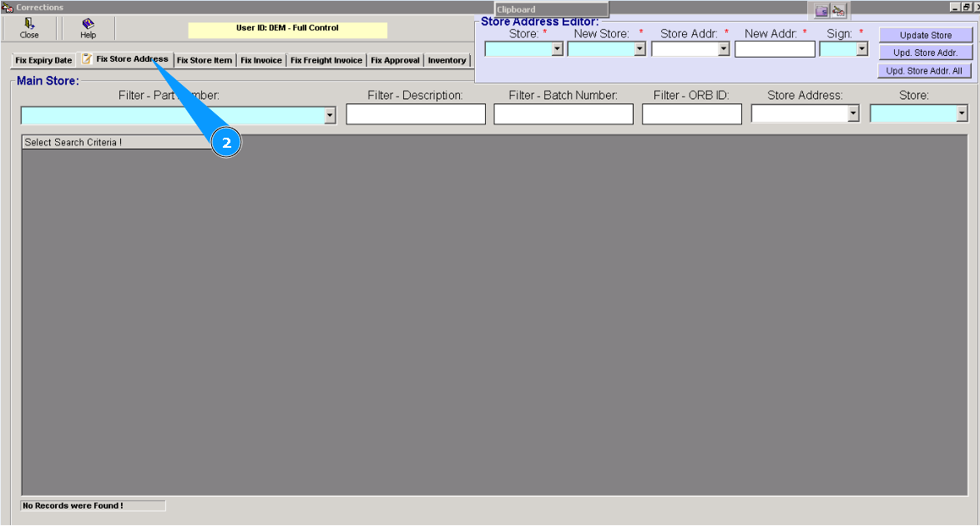Open the Store Addr dropdown in the editor
Viewport: 980px width, 526px height.
pyautogui.click(x=724, y=48)
